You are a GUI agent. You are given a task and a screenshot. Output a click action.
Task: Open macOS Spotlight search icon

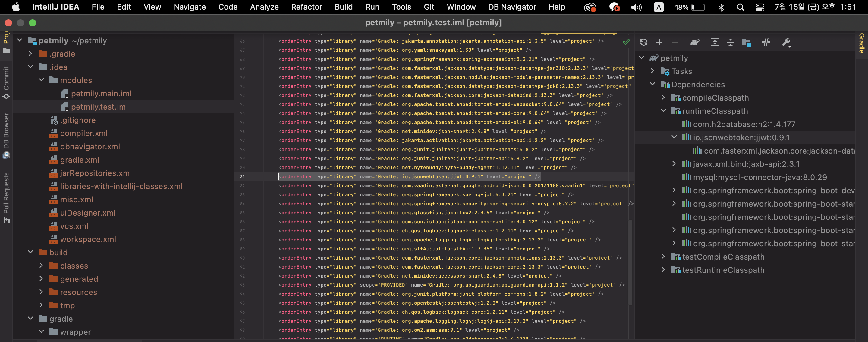click(x=740, y=7)
